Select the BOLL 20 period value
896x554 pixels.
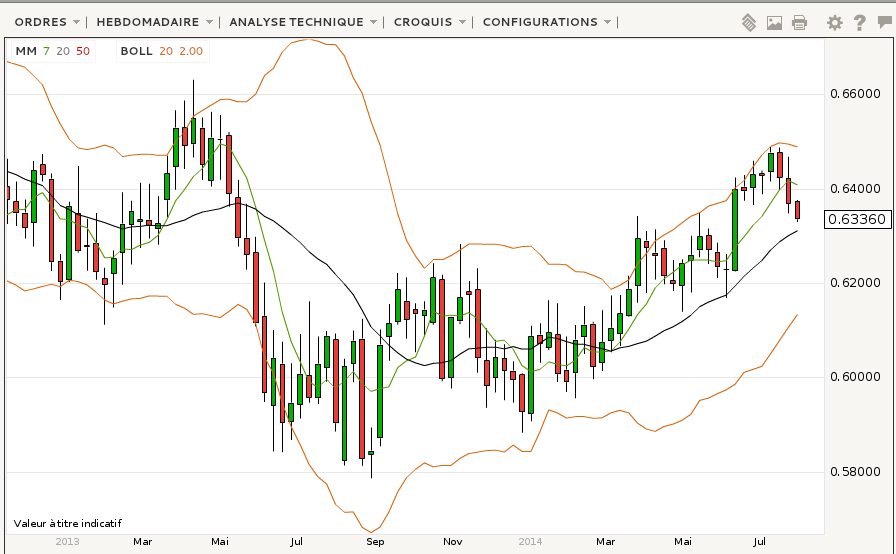(x=166, y=51)
